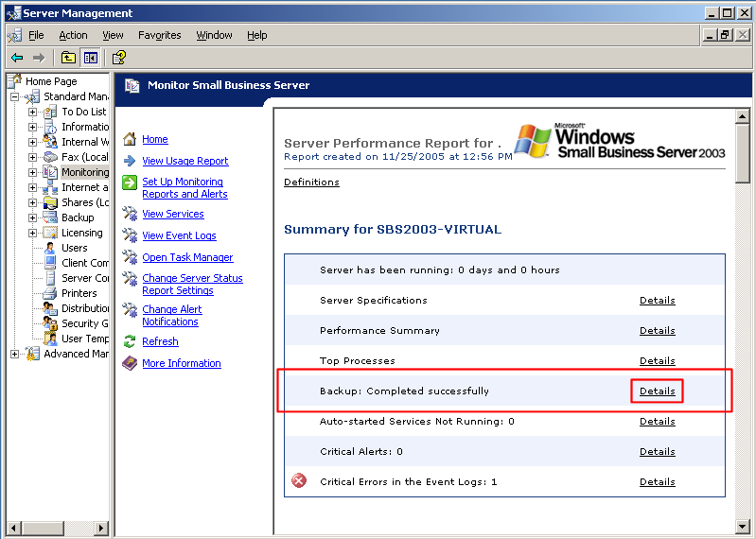Click the green arrow Set Up Monitoring icon
Image resolution: width=756 pixels, height=539 pixels.
pos(130,183)
